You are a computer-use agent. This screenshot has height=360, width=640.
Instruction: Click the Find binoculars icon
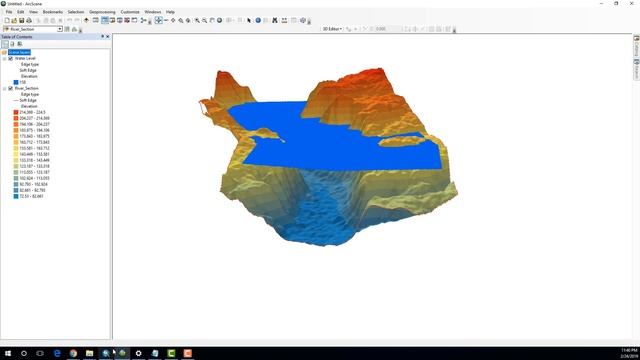point(275,20)
